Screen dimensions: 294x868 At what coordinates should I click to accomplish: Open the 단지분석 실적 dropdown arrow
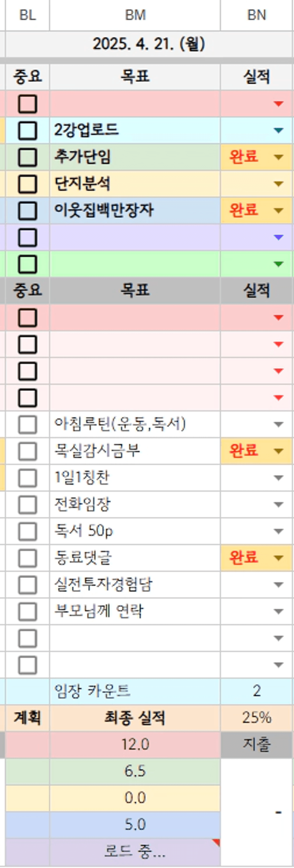tap(279, 184)
